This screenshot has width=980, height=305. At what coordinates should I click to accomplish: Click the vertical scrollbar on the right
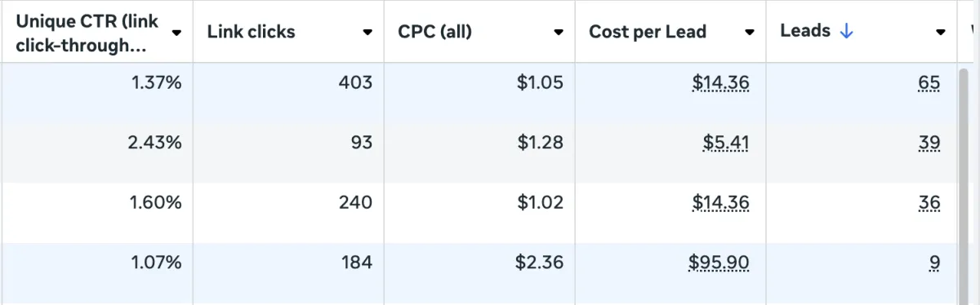964,183
